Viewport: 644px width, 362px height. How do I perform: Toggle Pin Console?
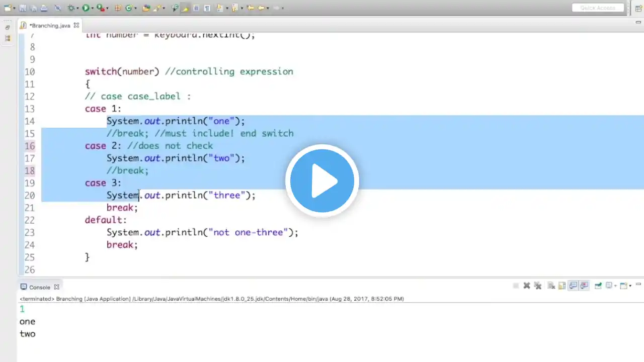(x=598, y=286)
